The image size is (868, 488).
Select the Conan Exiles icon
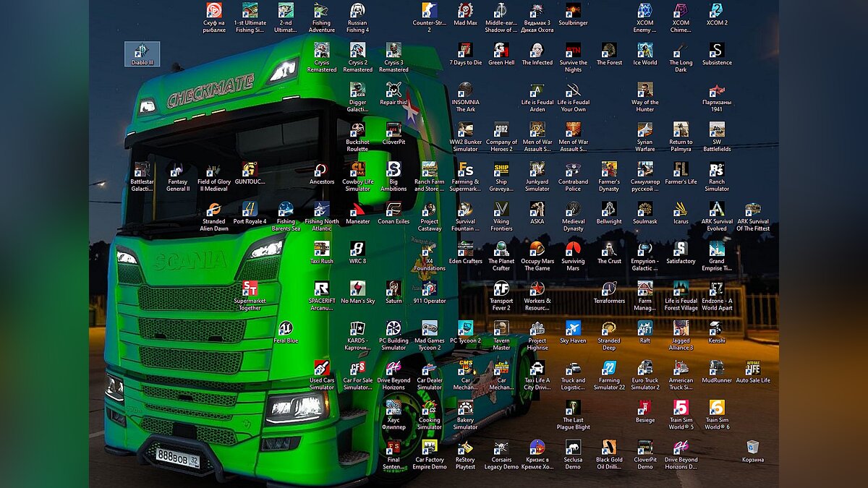click(x=393, y=213)
